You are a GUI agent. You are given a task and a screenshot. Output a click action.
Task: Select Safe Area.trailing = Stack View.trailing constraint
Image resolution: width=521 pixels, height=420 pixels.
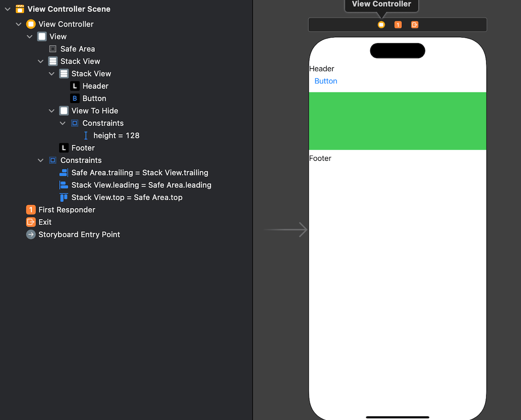[x=126, y=173]
